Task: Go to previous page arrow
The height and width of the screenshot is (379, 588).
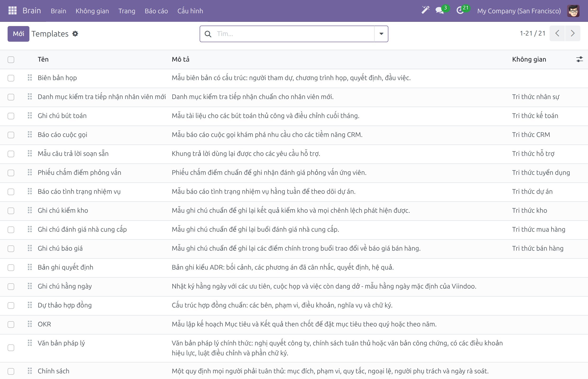Action: (x=557, y=33)
